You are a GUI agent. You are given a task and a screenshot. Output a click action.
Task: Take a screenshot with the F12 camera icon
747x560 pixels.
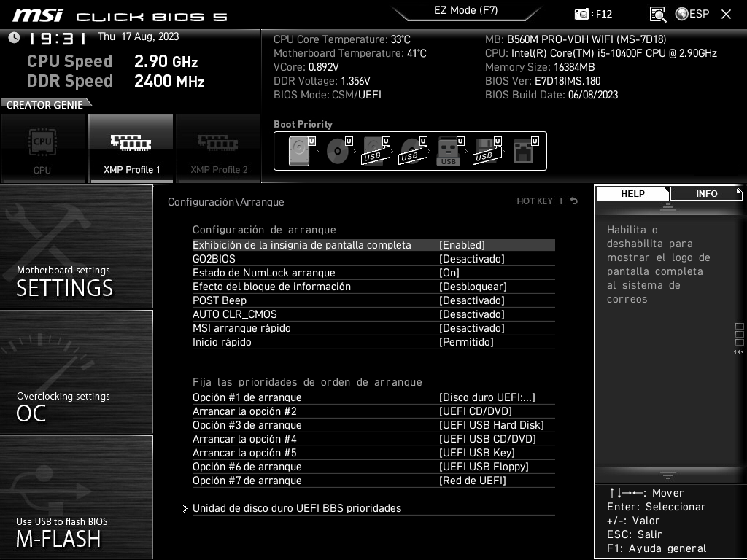pos(581,14)
